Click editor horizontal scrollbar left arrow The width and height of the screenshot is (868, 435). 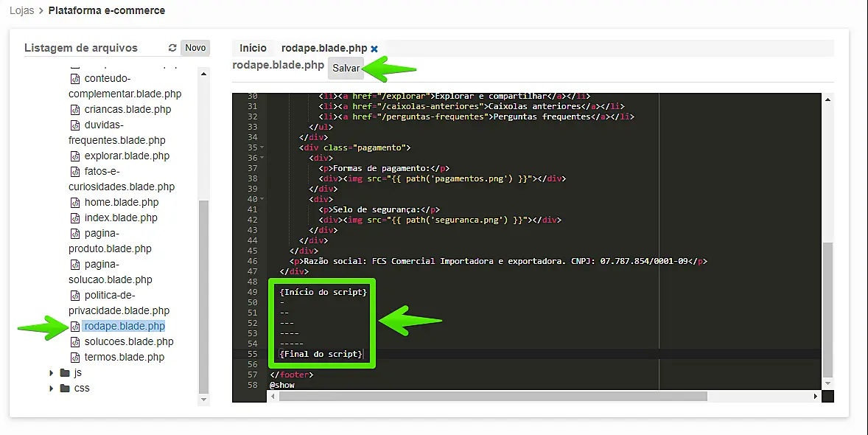point(273,397)
